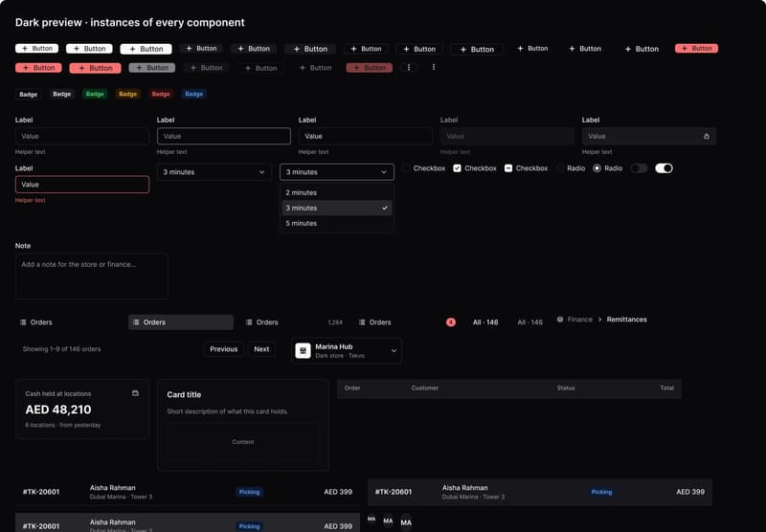
Task: Select the unselected Radio option
Action: (560, 168)
